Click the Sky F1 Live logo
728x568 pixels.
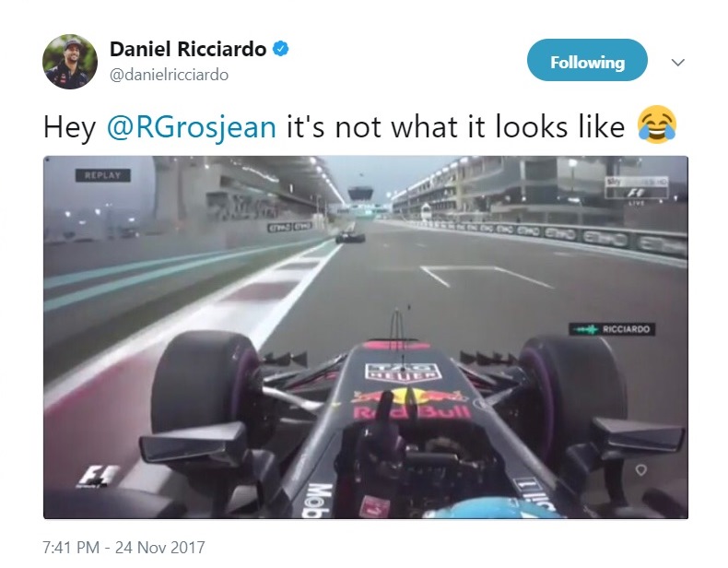(x=636, y=188)
